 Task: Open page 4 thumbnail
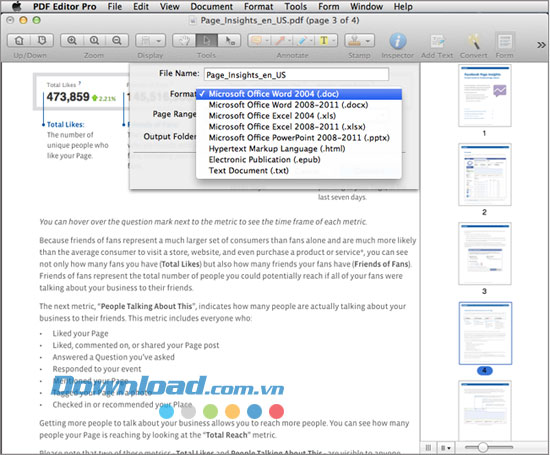[485, 333]
